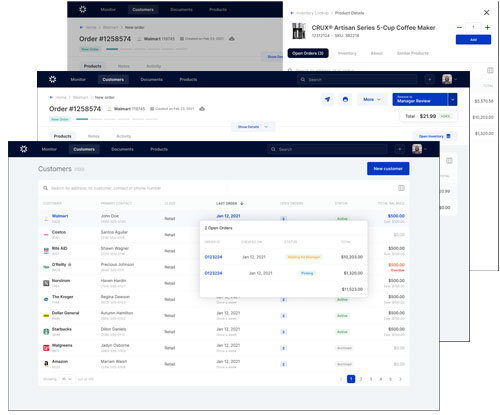Open the More dropdown on Order page

372,99
